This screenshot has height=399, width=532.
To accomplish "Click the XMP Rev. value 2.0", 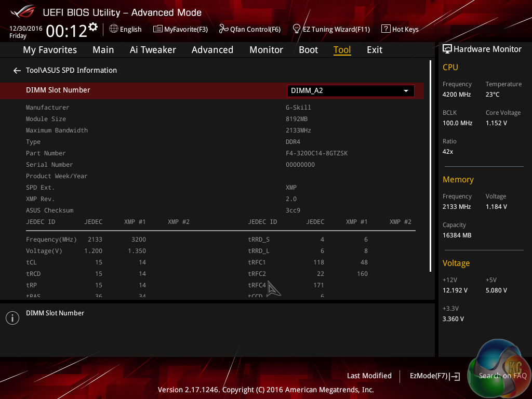I will [291, 199].
